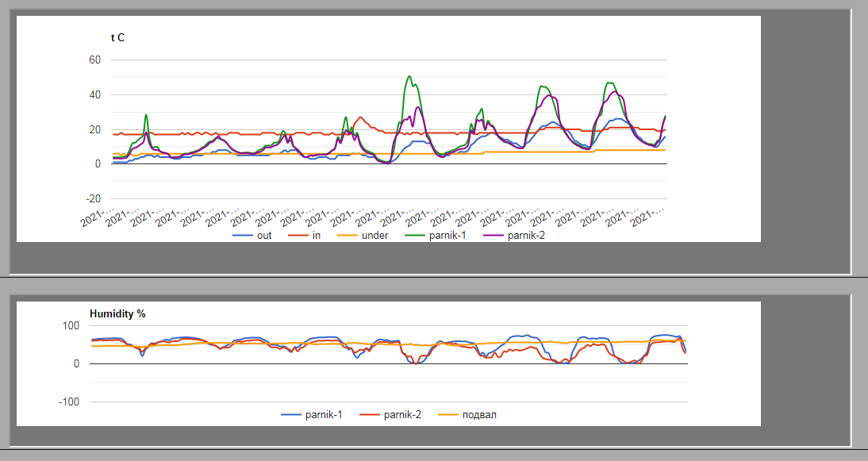This screenshot has height=461, width=868.
Task: Click blue swatch for parnik-1 in Humidity legend
Action: [291, 415]
